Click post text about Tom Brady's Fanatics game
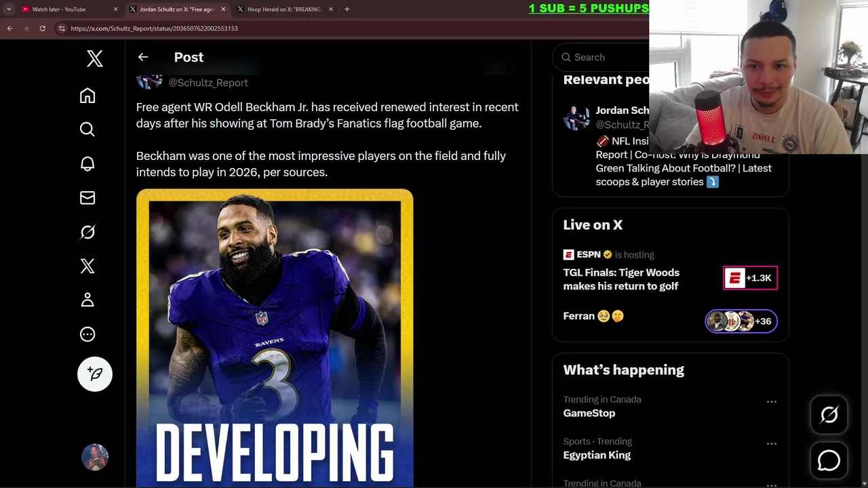Viewport: 868px width, 488px height. click(x=328, y=115)
